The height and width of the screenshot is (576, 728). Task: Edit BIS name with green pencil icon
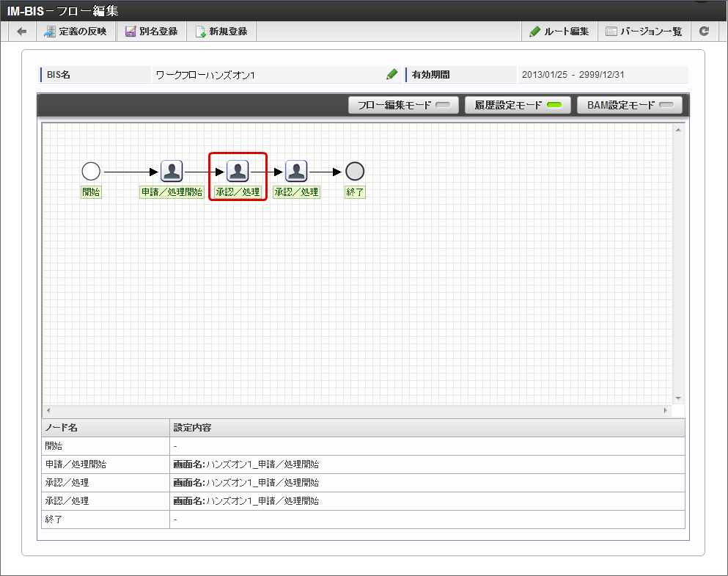pos(391,74)
